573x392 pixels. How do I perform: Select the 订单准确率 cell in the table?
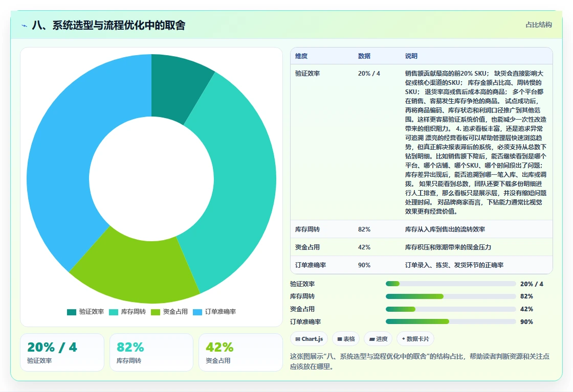[x=311, y=265]
